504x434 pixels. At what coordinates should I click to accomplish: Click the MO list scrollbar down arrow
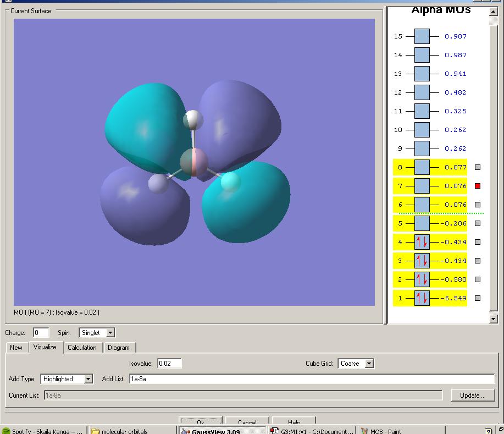coord(492,318)
